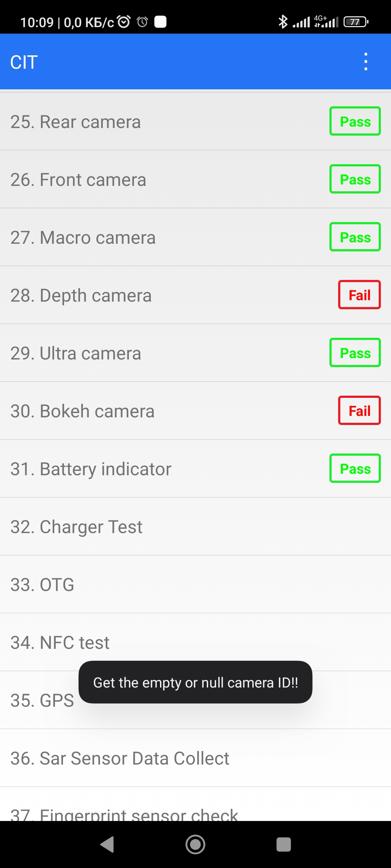
Task: Tap the camera ID error toast
Action: [195, 682]
